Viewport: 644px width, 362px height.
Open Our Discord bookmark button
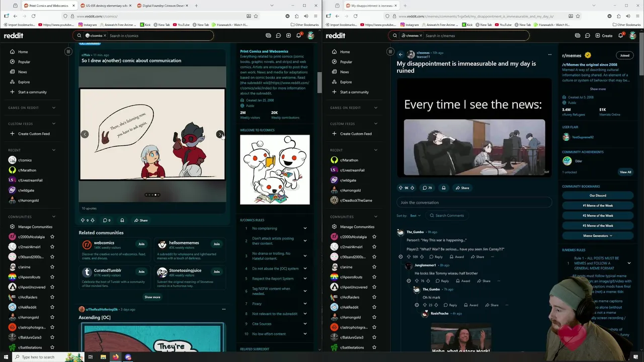click(598, 196)
